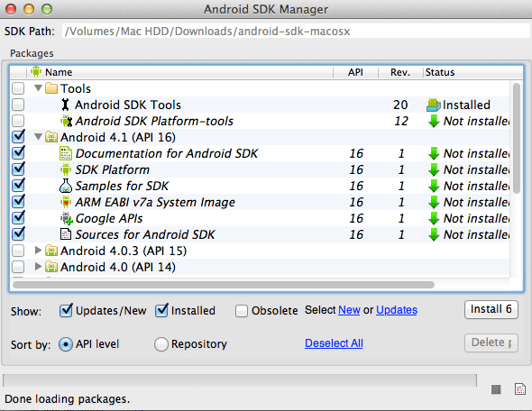Click the stop square icon near progress bar
The width and height of the screenshot is (532, 411).
[496, 389]
